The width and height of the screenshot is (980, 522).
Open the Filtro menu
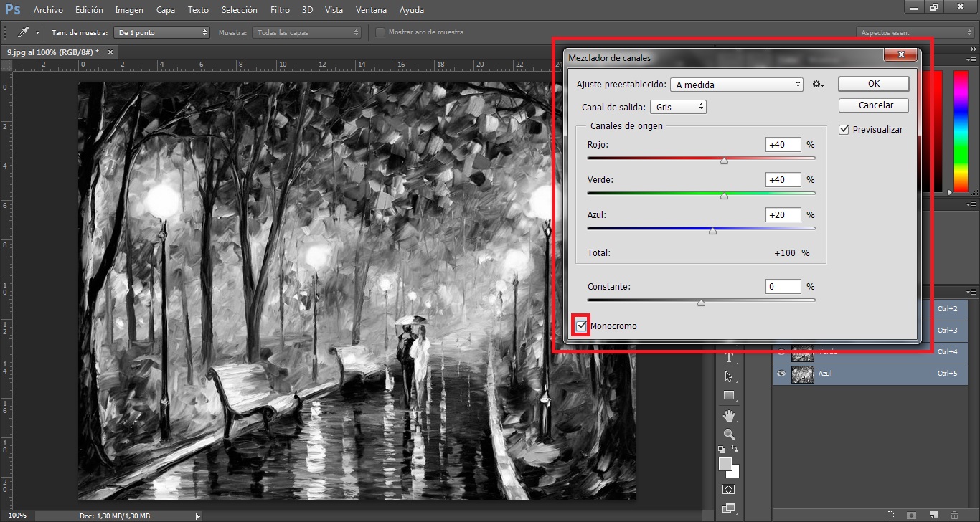coord(281,10)
